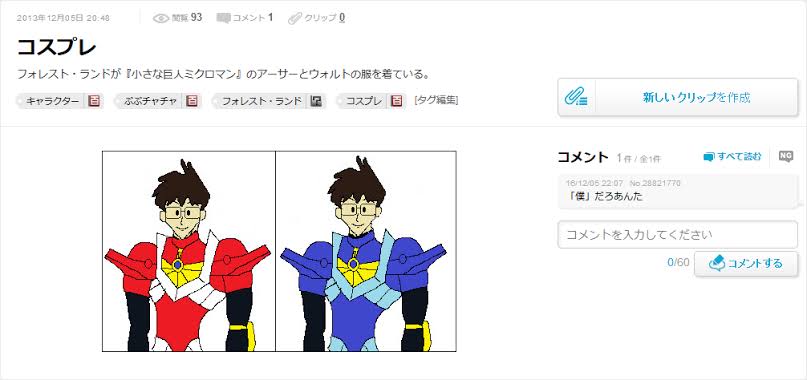Click the eye view count icon
The image size is (807, 380).
tap(161, 18)
